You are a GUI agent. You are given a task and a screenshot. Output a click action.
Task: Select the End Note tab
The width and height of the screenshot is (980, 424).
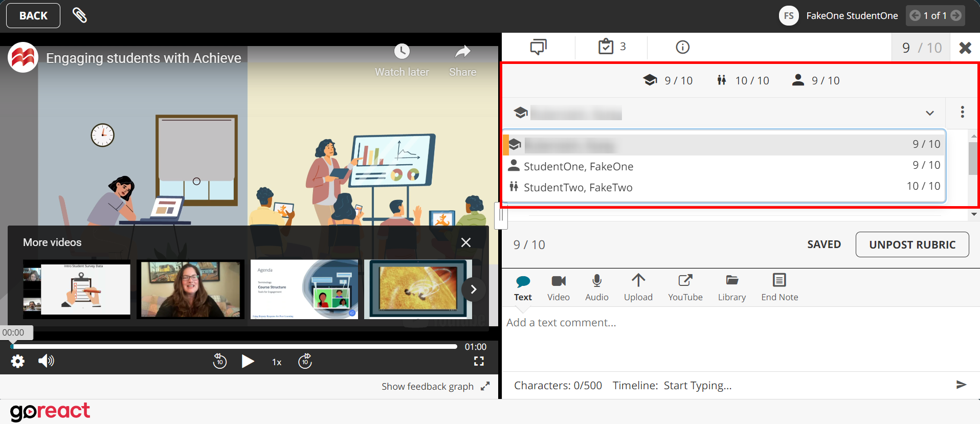pyautogui.click(x=779, y=287)
